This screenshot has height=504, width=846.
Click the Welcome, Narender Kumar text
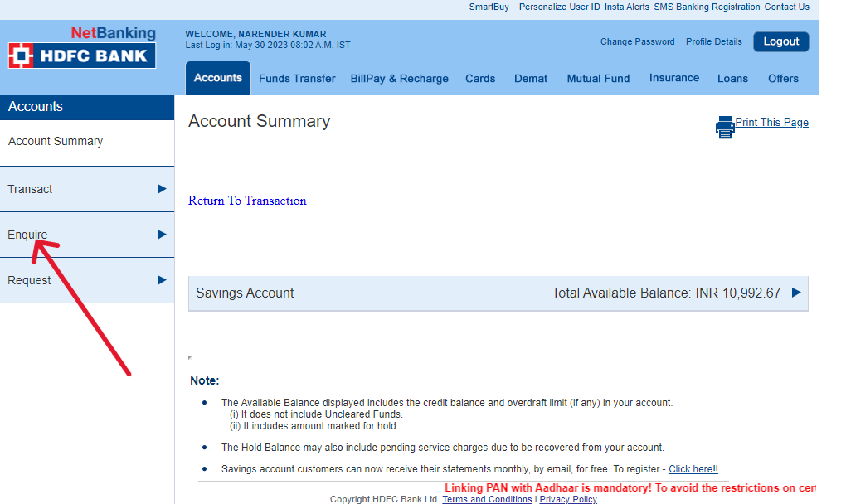[255, 34]
